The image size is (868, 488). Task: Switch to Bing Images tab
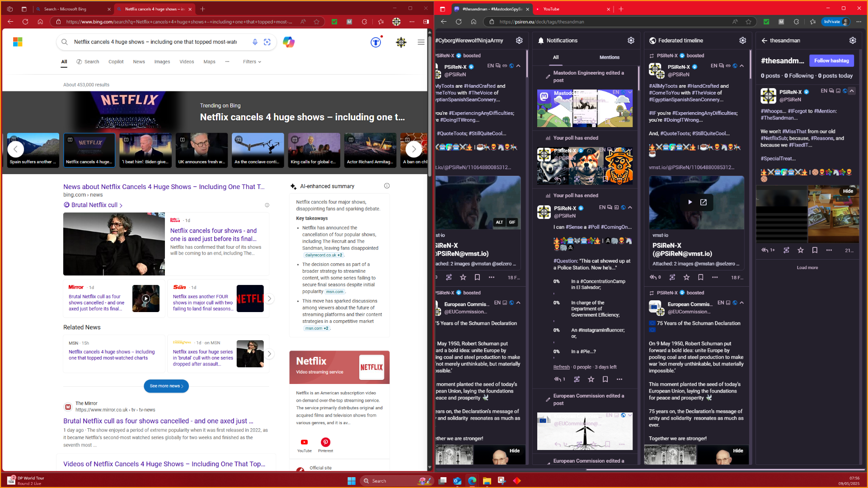162,62
